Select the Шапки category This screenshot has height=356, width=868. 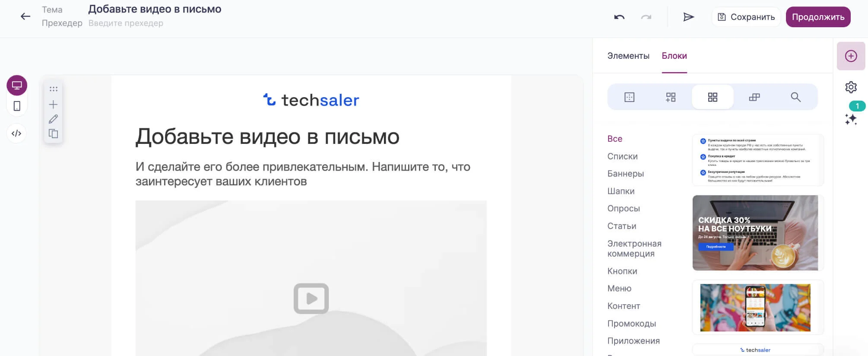pyautogui.click(x=621, y=191)
